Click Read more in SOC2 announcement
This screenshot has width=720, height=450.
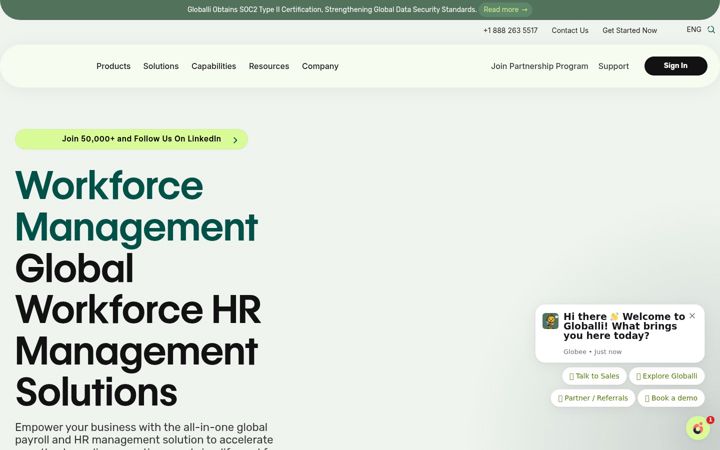click(x=505, y=10)
